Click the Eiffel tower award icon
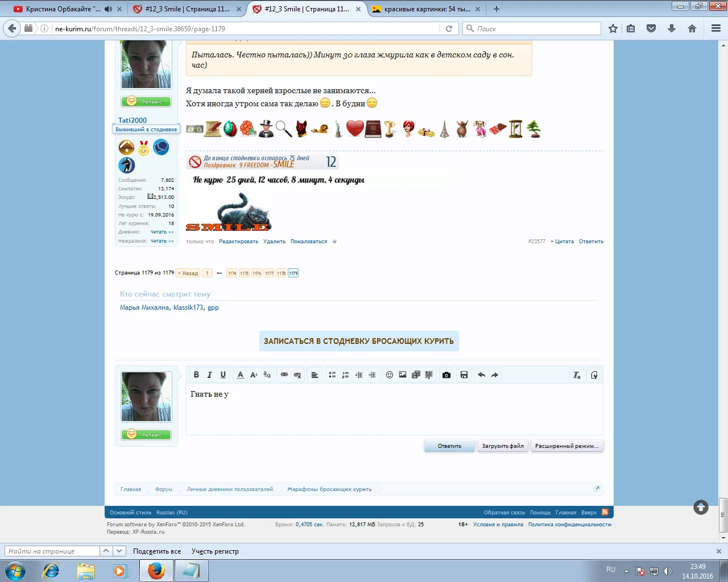 click(444, 129)
